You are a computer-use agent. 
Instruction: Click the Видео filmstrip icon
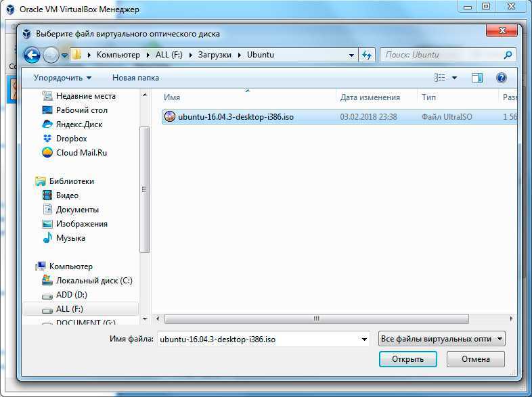47,195
